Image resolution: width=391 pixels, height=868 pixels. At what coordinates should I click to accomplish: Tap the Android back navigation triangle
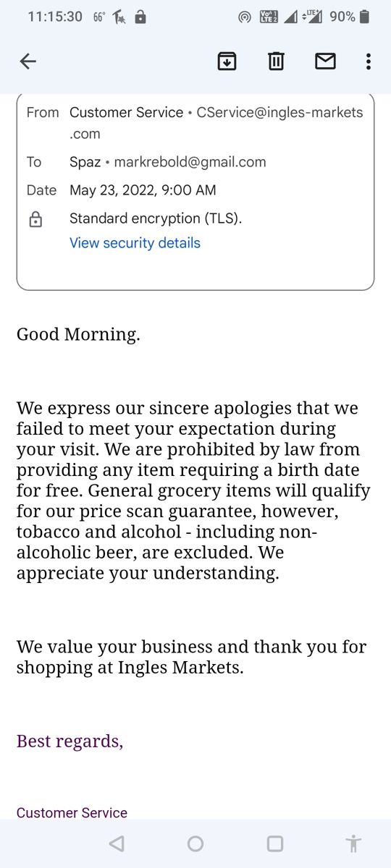117,843
